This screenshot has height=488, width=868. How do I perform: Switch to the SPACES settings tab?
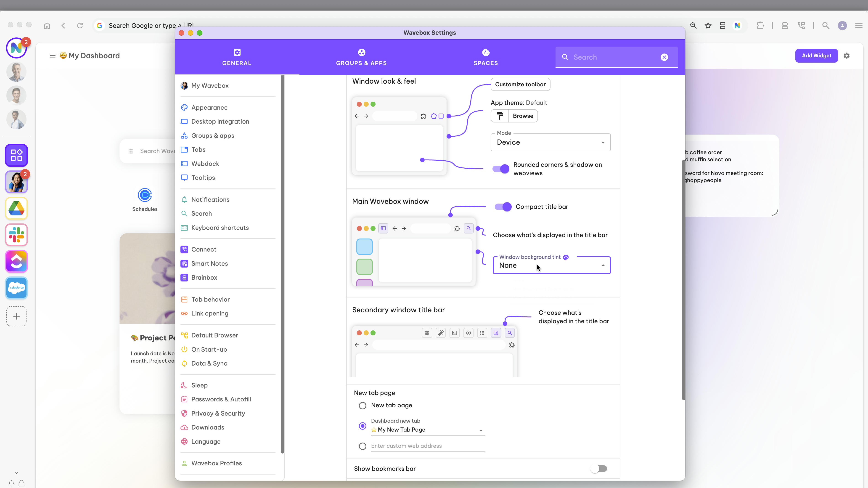pyautogui.click(x=486, y=57)
